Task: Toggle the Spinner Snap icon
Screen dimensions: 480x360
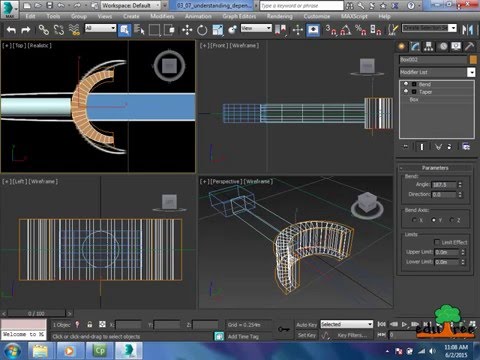Action: point(376,30)
